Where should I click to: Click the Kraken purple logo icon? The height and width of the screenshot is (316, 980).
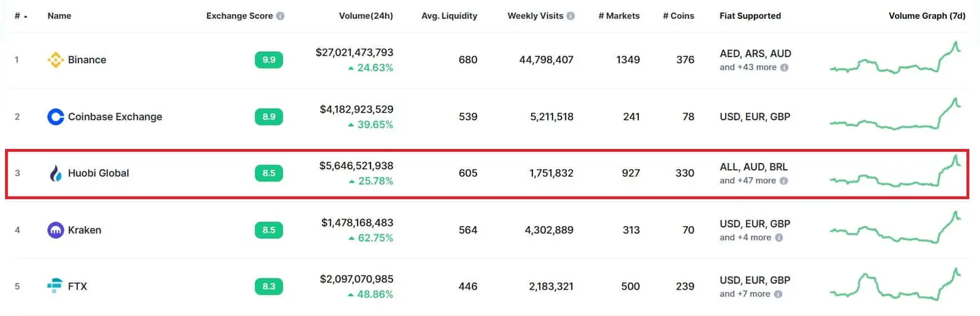point(56,230)
